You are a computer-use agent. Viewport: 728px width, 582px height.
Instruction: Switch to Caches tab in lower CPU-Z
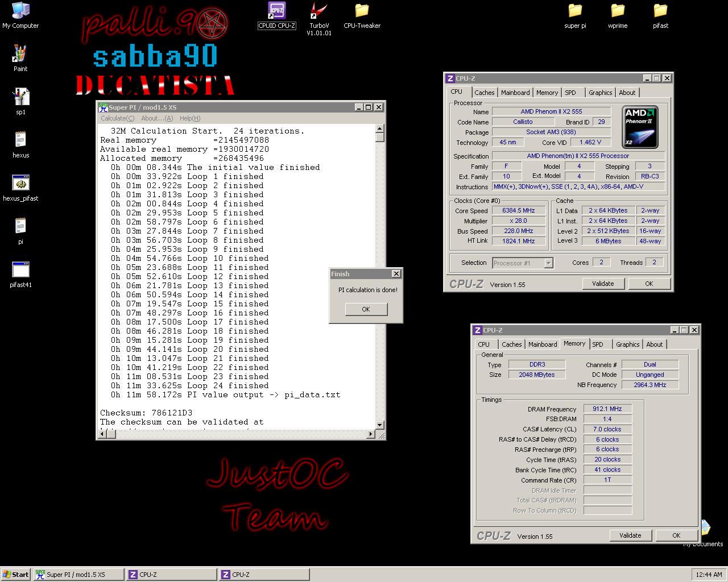(x=512, y=344)
